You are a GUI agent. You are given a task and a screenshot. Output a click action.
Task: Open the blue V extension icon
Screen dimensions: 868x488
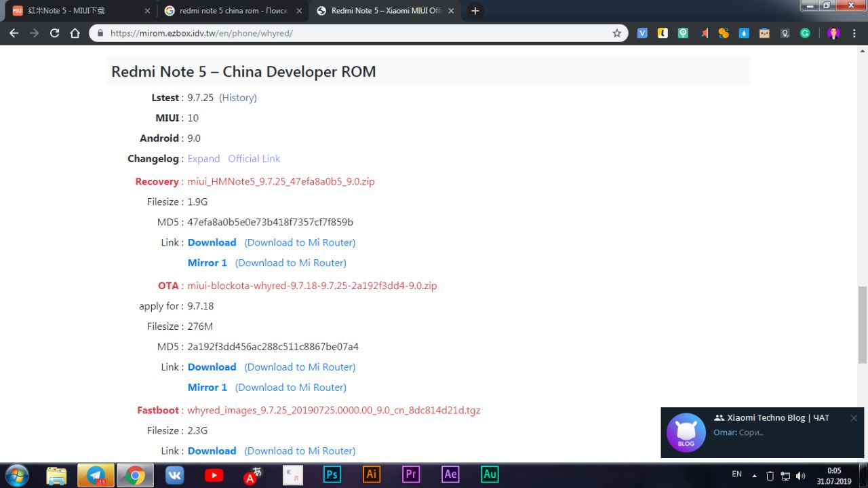(642, 33)
